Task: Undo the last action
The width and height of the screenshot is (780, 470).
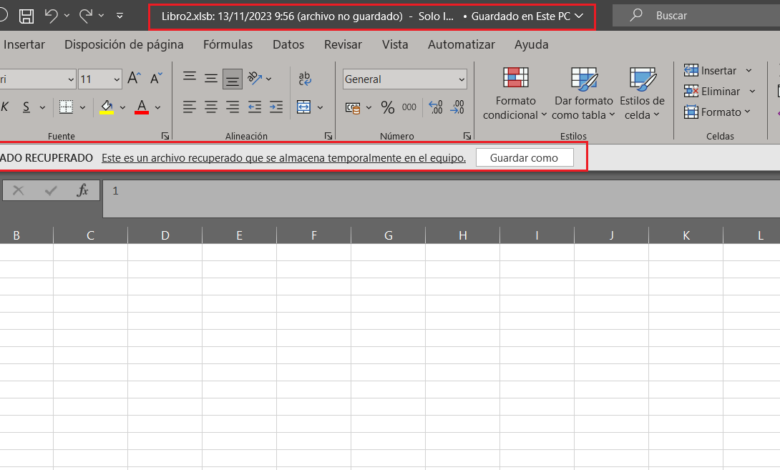Action: click(51, 16)
